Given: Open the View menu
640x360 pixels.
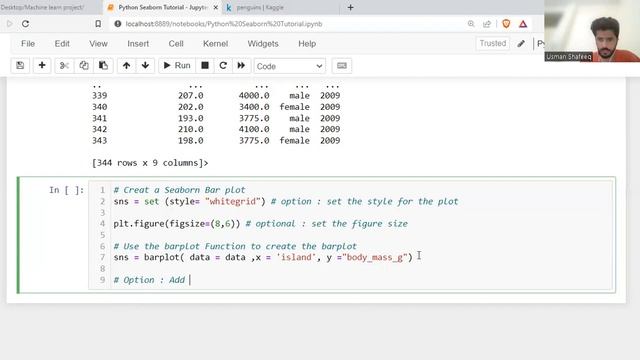Looking at the screenshot, I should [98, 44].
